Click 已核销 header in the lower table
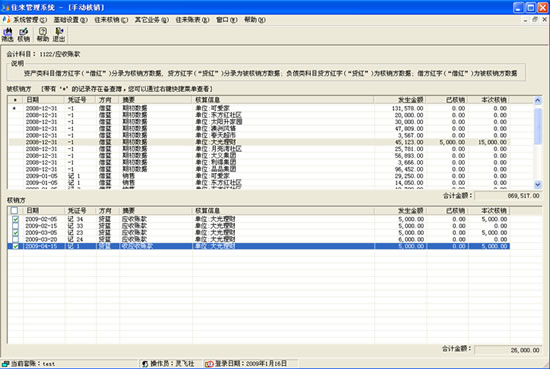The height and width of the screenshot is (369, 550). pos(447,211)
